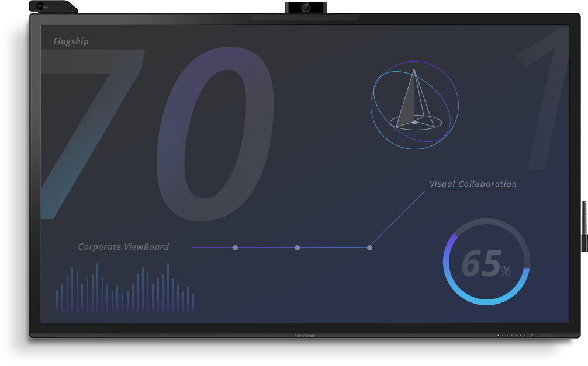Click the camera module at top-left corner
The height and width of the screenshot is (366, 588).
(53, 6)
